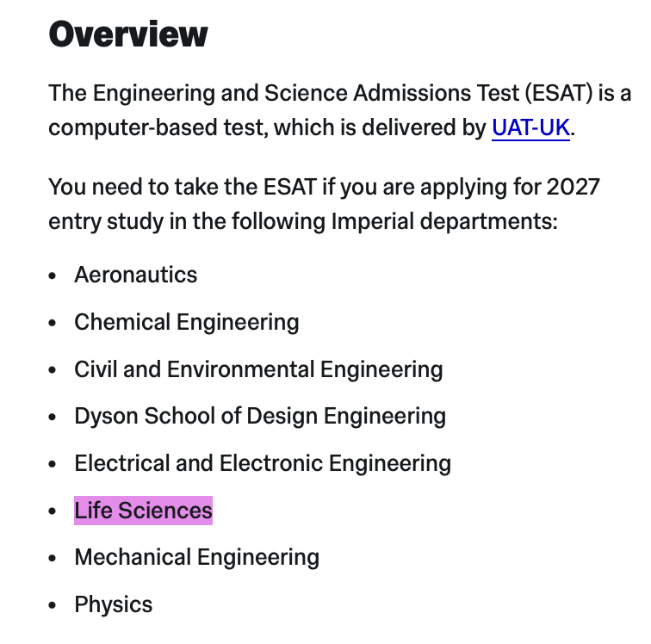Click Dyson School of Design Engineering
Image resolution: width=651 pixels, height=644 pixels.
(260, 417)
